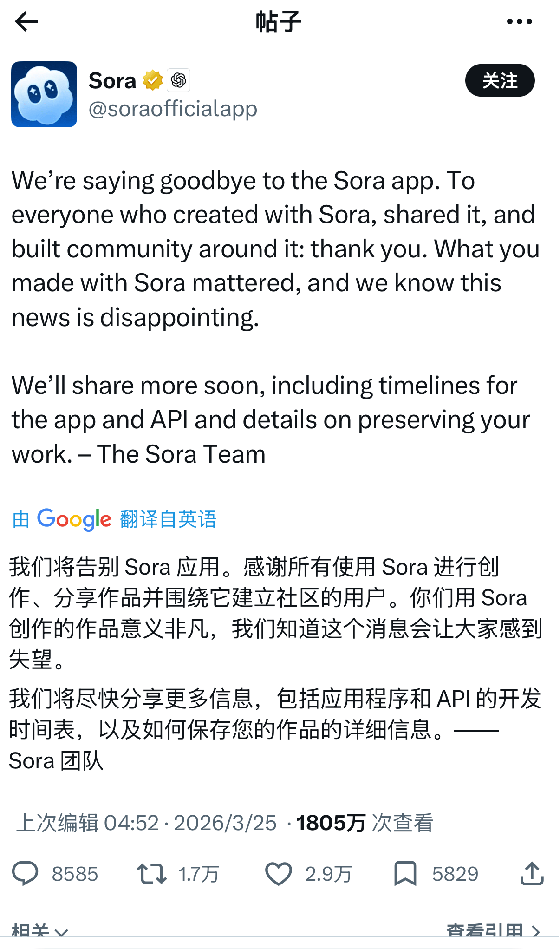Open the @soraofficialapp handle
Image resolution: width=560 pixels, height=949 pixels.
coord(173,109)
